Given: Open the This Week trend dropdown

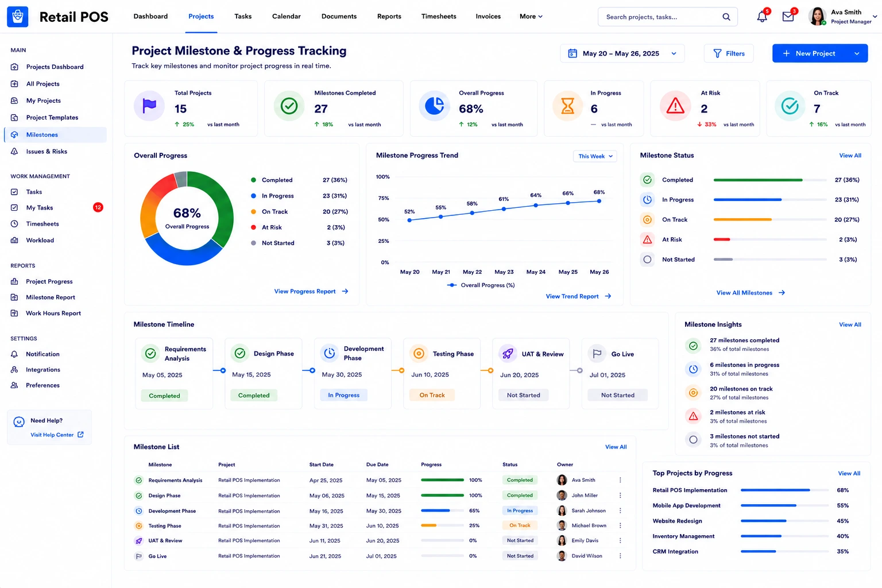Looking at the screenshot, I should coord(595,156).
